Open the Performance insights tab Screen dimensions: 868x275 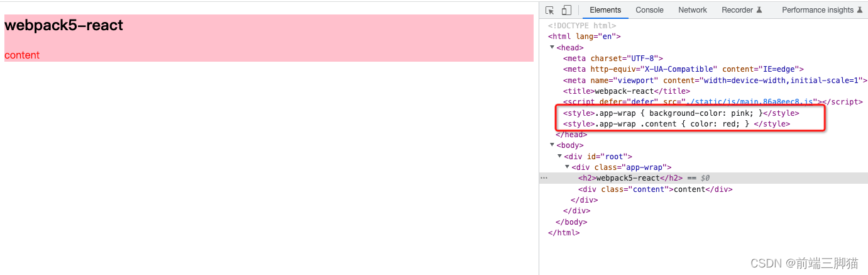tap(822, 10)
